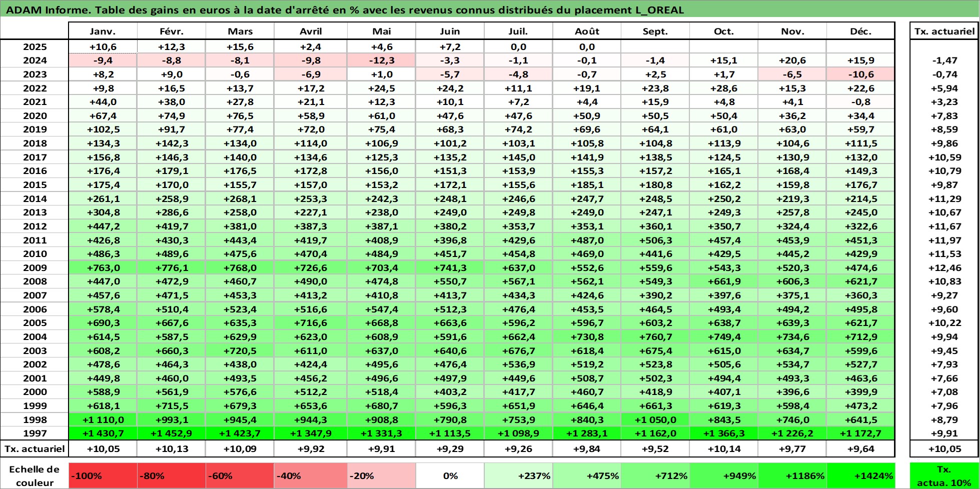Click the +712% green swatch
The width and height of the screenshot is (980, 489).
click(655, 476)
